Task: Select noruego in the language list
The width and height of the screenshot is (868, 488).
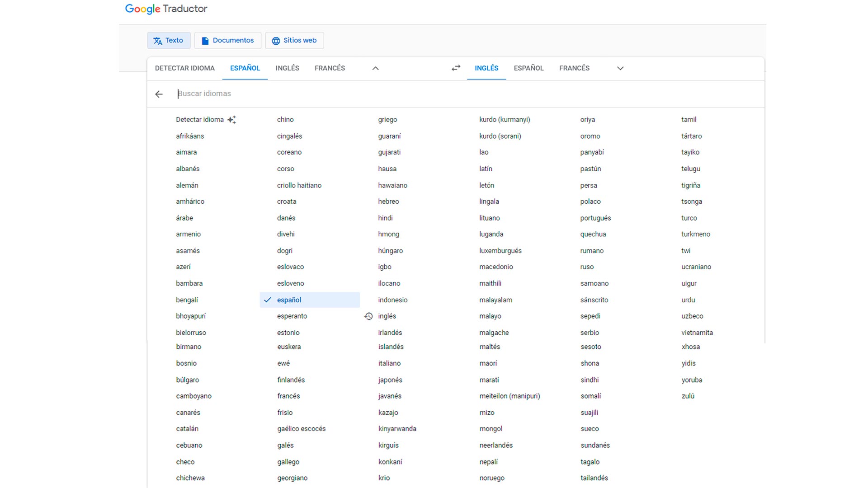Action: (492, 478)
